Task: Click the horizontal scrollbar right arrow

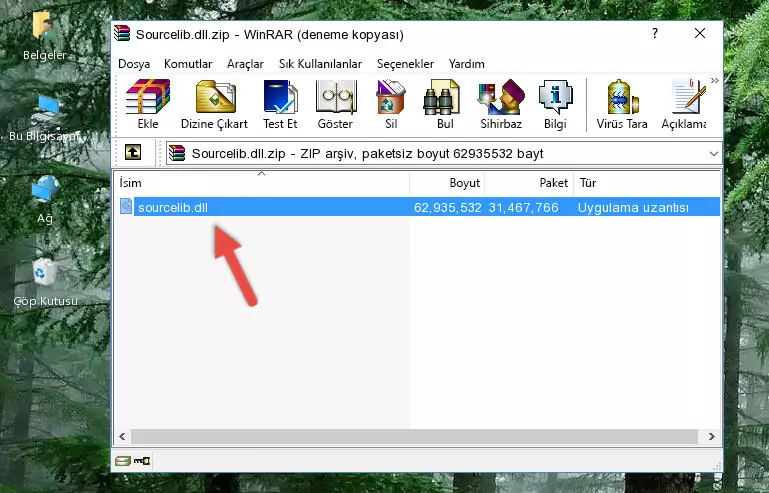Action: pyautogui.click(x=712, y=436)
